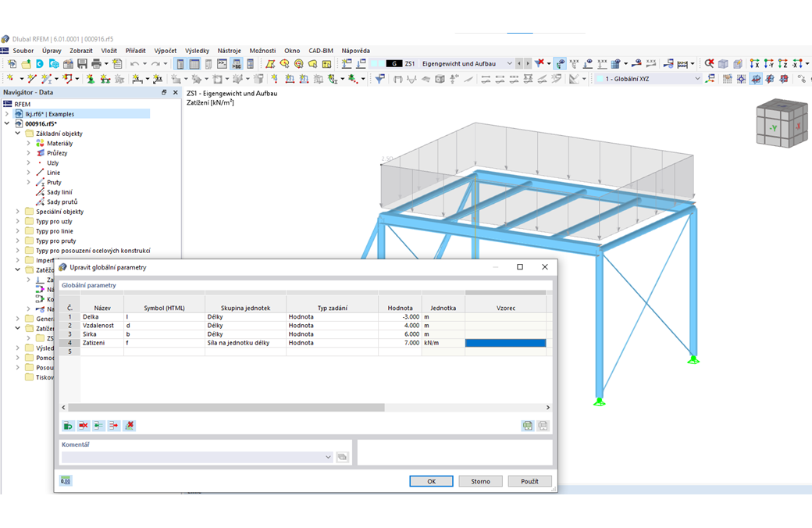Viewport: 812px width, 528px height.
Task: Click the console >_ window icon
Action: coord(223,64)
